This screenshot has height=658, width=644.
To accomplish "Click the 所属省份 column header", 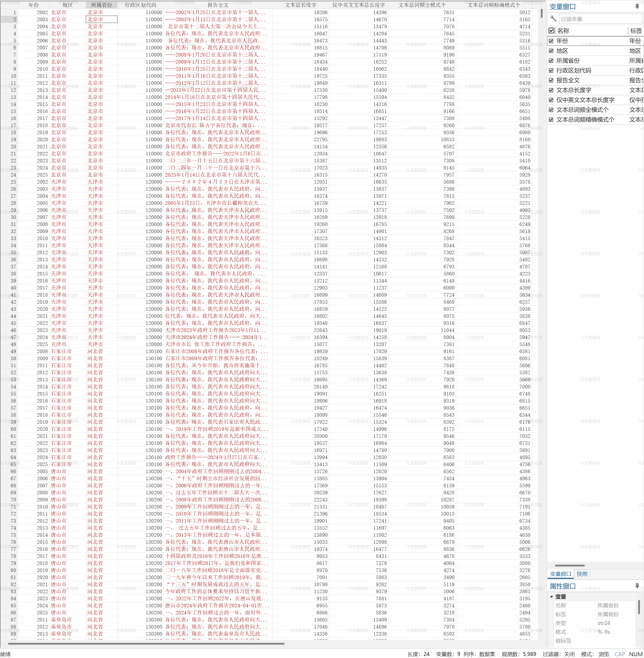I will [x=101, y=5].
